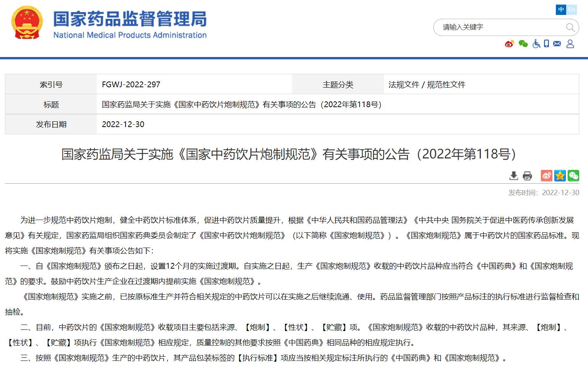This screenshot has height=367, width=588.
Task: Switch language to En
Action: (572, 10)
